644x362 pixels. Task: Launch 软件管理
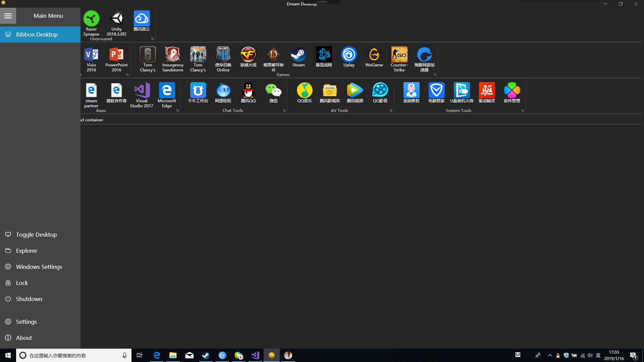tap(512, 93)
